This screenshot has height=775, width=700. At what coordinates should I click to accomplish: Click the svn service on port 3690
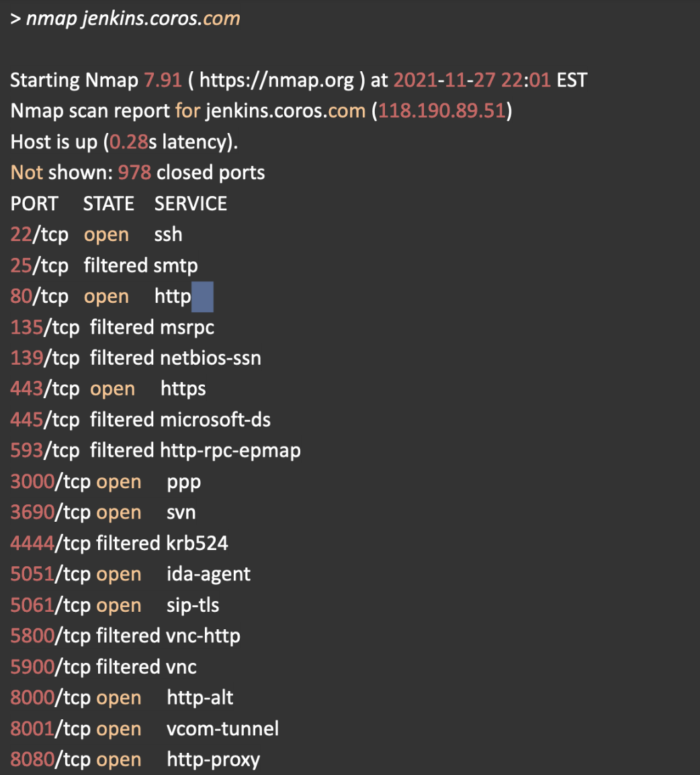click(181, 512)
